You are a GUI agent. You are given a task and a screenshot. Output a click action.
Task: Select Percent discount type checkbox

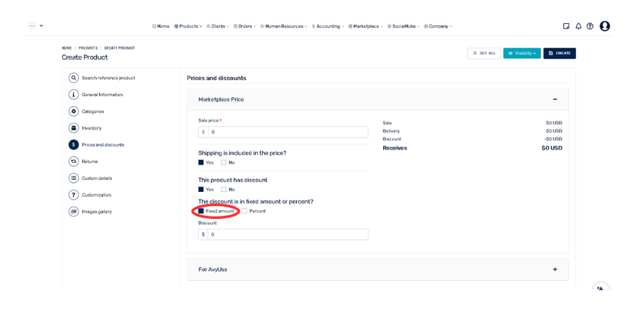[x=245, y=211]
